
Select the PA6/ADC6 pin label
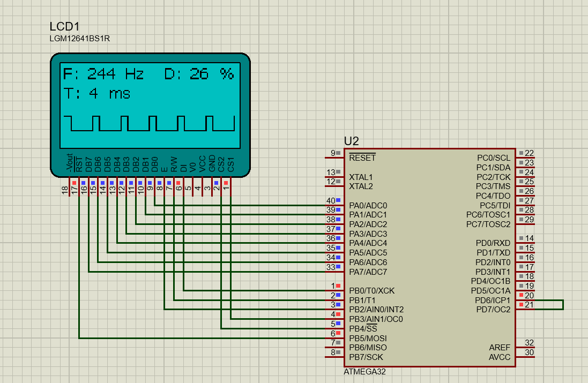[368, 262]
